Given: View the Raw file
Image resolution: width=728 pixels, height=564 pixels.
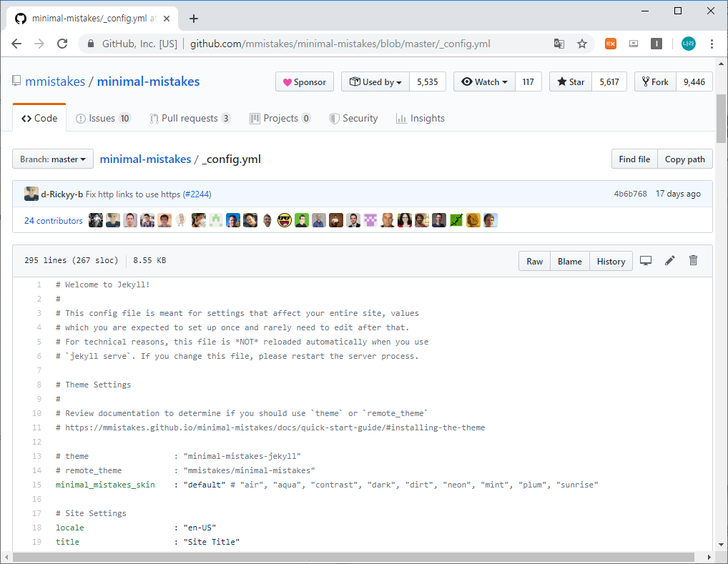Looking at the screenshot, I should point(534,262).
